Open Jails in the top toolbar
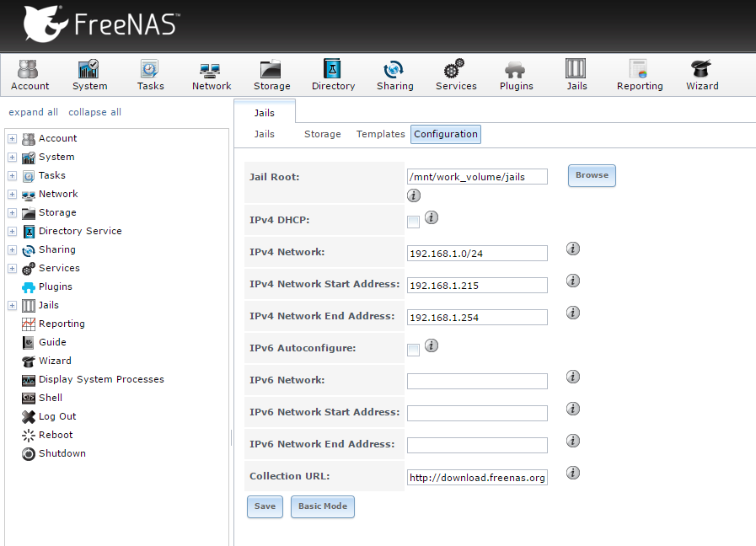This screenshot has height=546, width=756. tap(576, 75)
